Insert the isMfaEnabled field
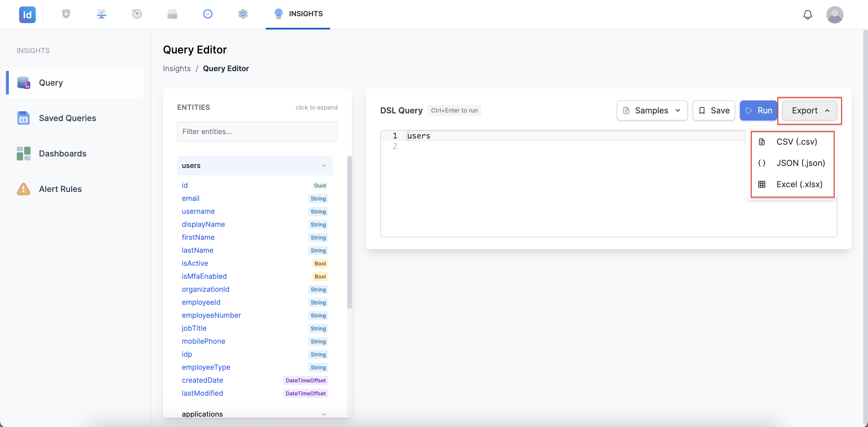The image size is (868, 427). tap(204, 276)
